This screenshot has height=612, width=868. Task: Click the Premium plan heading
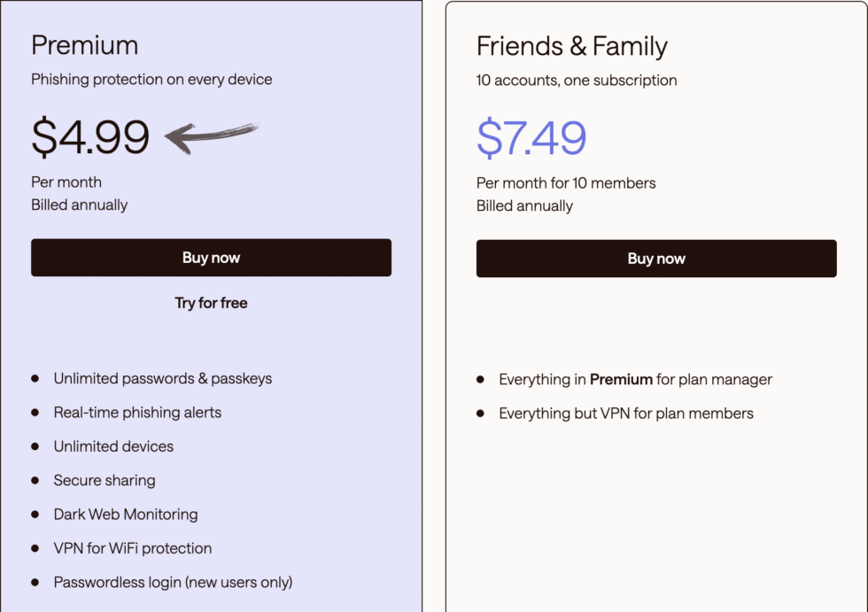(85, 44)
